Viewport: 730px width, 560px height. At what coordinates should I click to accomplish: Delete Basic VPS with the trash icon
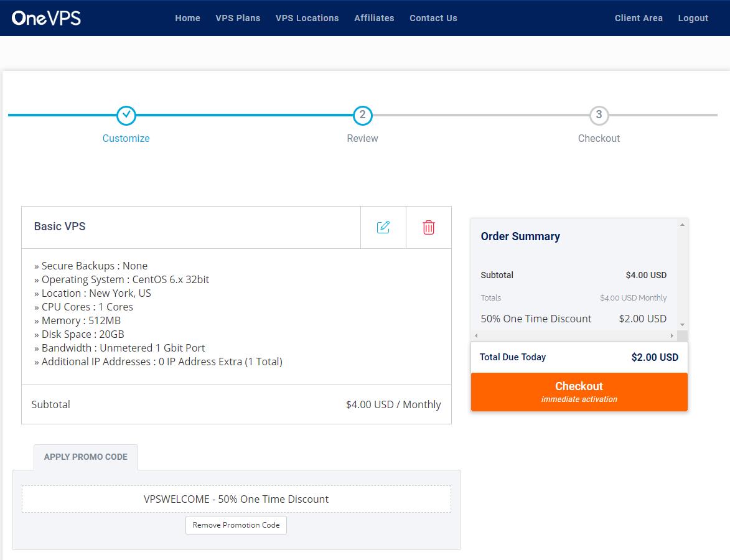pos(429,227)
